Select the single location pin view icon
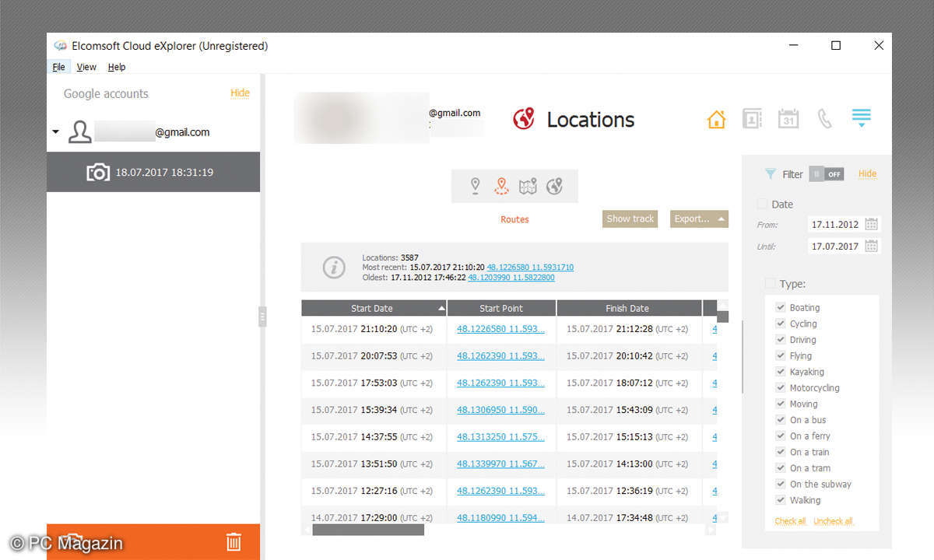The height and width of the screenshot is (560, 934). (x=476, y=187)
